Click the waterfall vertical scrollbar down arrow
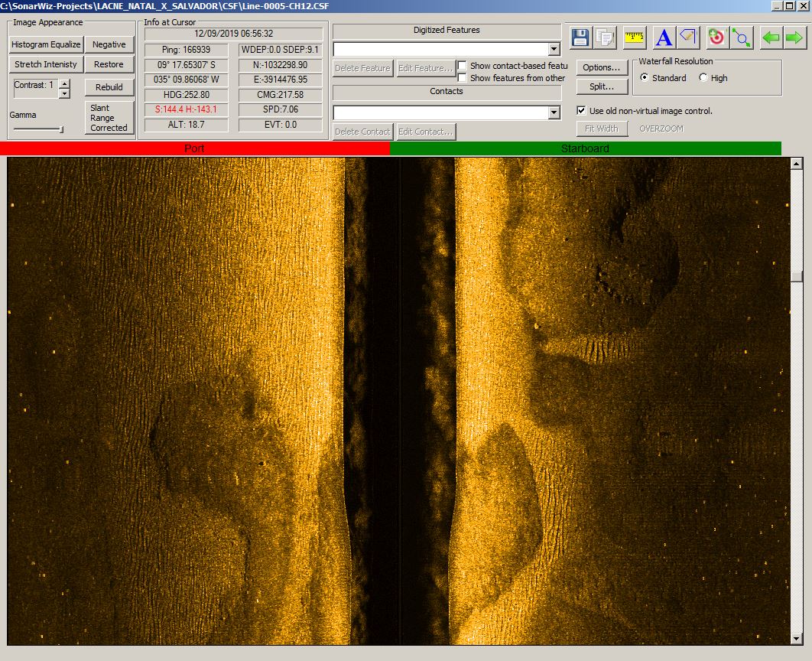Image resolution: width=812 pixels, height=661 pixels. pos(797,639)
